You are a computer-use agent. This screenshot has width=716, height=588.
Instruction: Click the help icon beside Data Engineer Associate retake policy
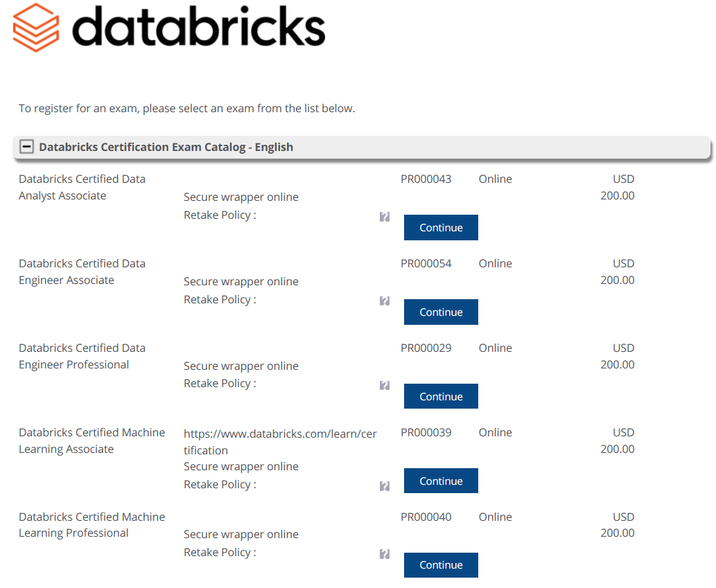pos(384,301)
